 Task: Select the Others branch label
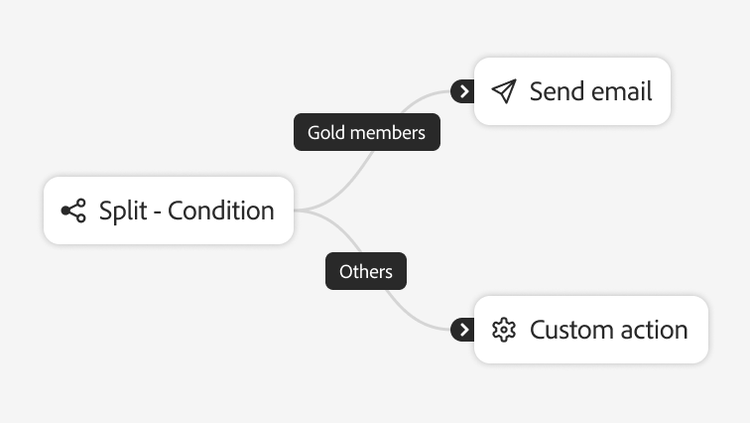[366, 271]
